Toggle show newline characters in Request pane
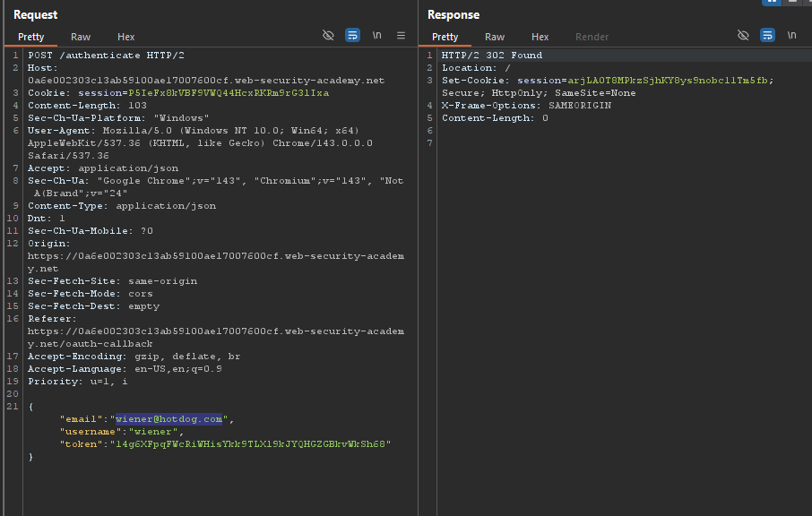Image resolution: width=812 pixels, height=516 pixels. 377,35
